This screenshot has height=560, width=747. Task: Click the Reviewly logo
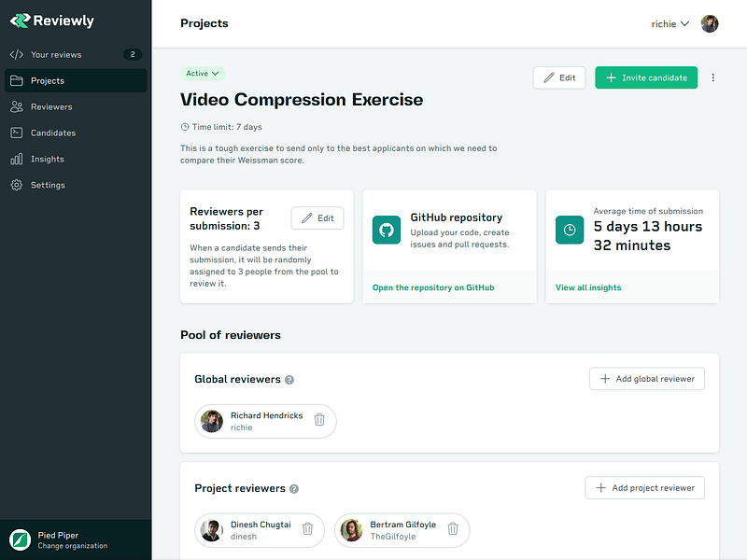(52, 21)
